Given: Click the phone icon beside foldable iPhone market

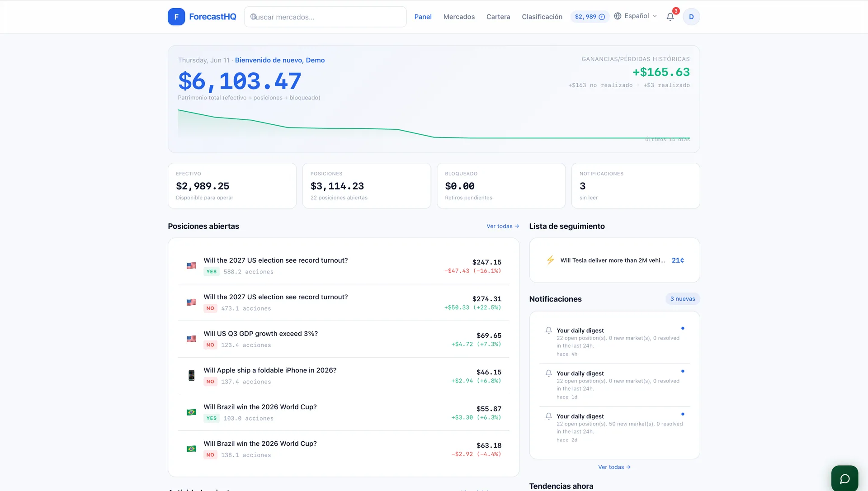Looking at the screenshot, I should click(x=191, y=376).
